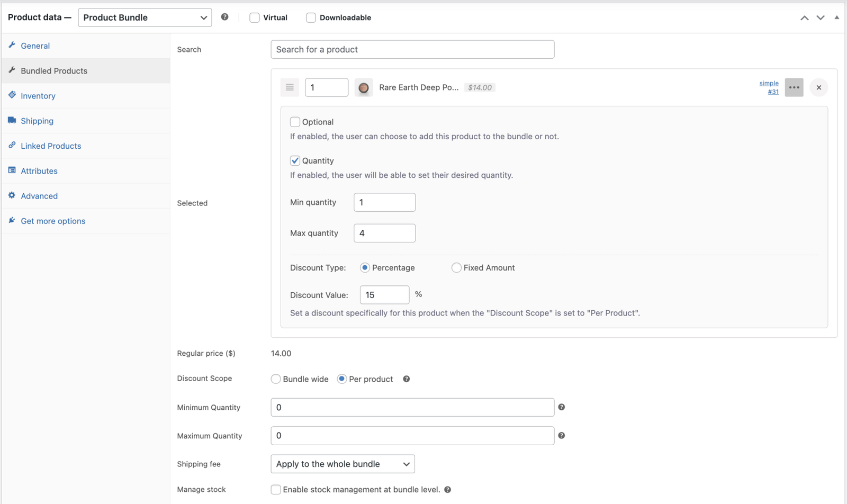
Task: Click the Search for a product field
Action: coord(412,49)
